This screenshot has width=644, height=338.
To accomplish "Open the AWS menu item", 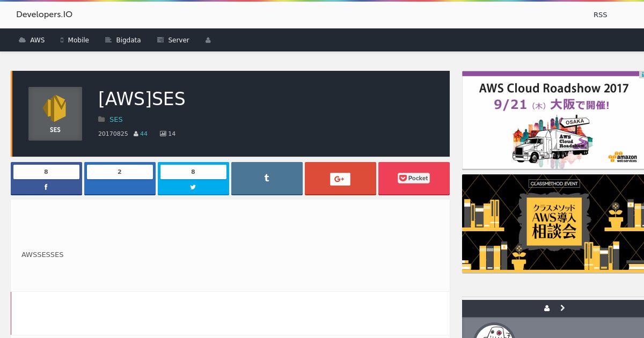I will coord(32,40).
